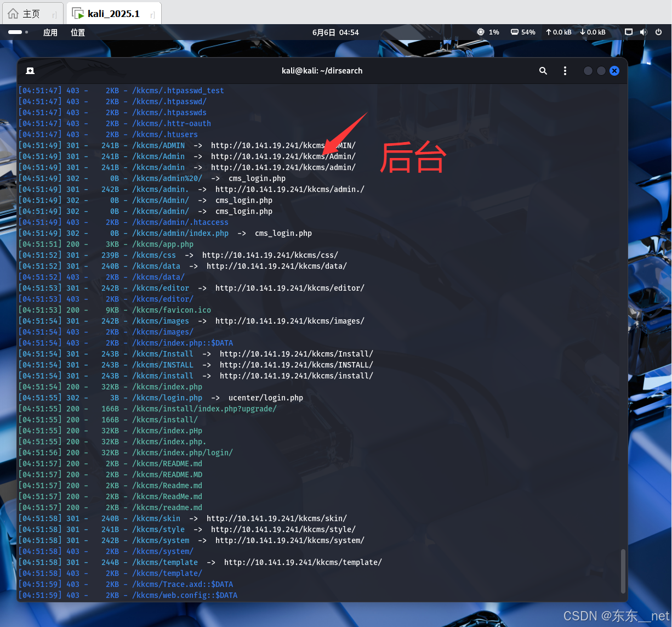This screenshot has height=627, width=672.
Task: Click the http://10.141.19.241/kkcms/css/ URL
Action: 270,255
